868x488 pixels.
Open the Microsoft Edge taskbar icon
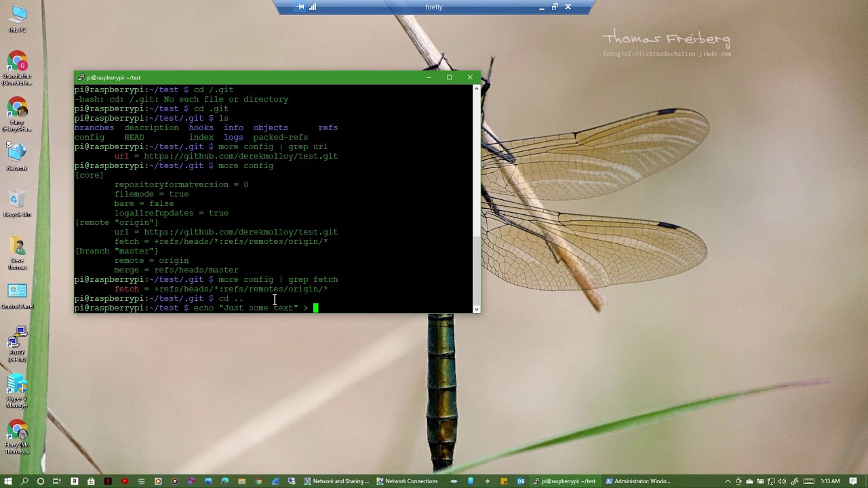(x=224, y=481)
